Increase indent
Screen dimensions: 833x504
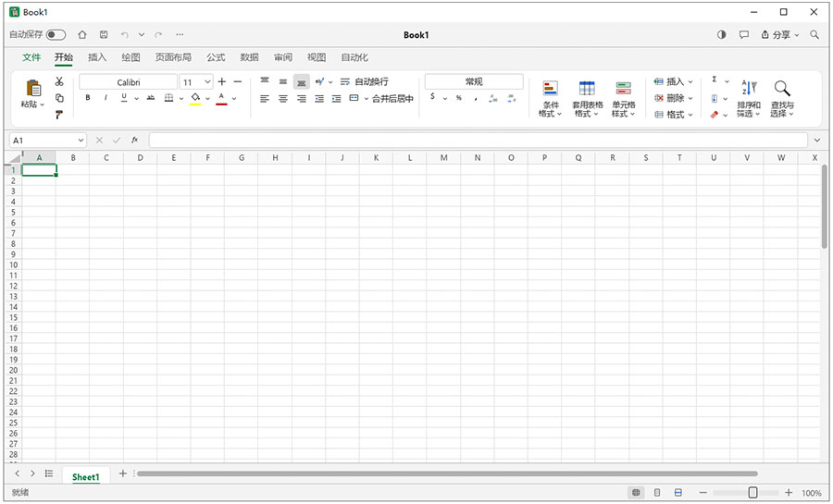point(336,99)
